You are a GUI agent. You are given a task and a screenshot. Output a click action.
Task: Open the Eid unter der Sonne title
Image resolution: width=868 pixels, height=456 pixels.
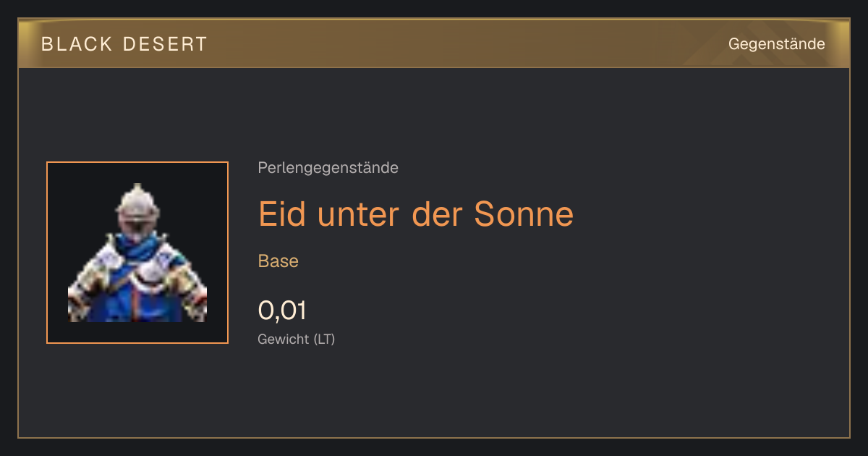[416, 214]
